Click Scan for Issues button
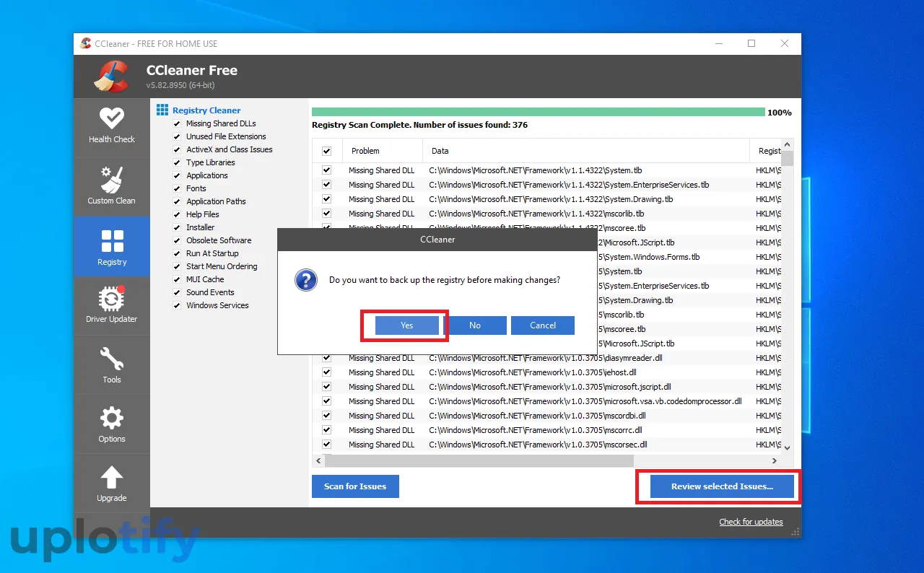Viewport: 924px width, 573px height. 355,486
